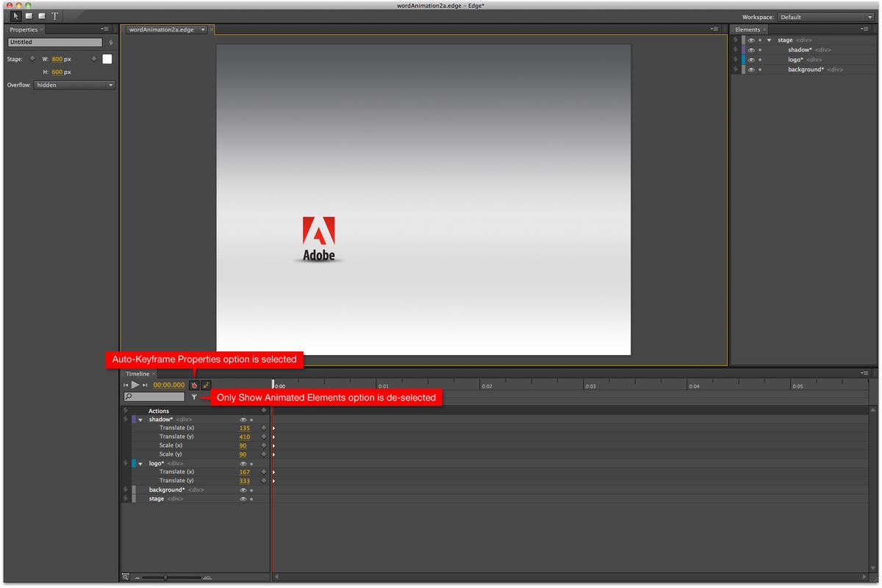Select the Selection tool in the toolbar
Image resolution: width=882 pixels, height=588 pixels.
[x=15, y=15]
